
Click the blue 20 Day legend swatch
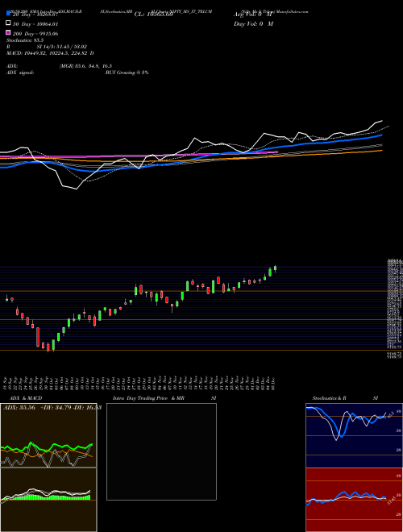coord(8,14)
